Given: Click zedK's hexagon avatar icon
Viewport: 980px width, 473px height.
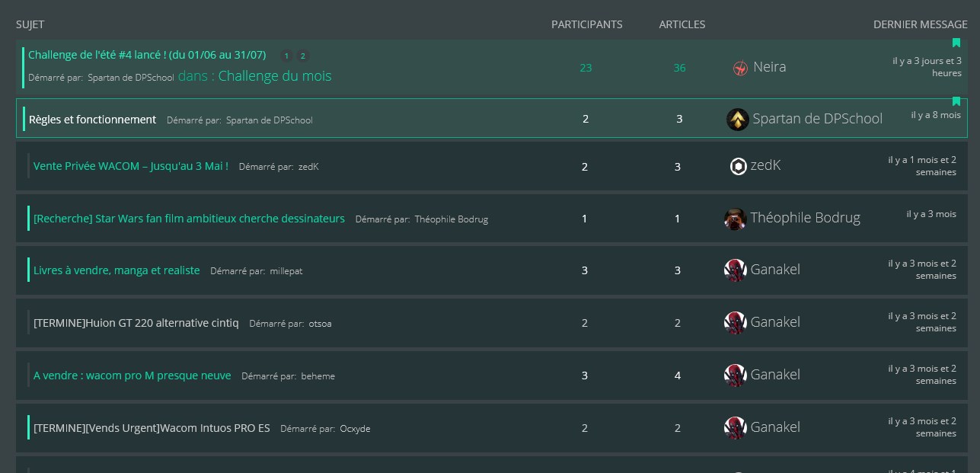Looking at the screenshot, I should (738, 166).
